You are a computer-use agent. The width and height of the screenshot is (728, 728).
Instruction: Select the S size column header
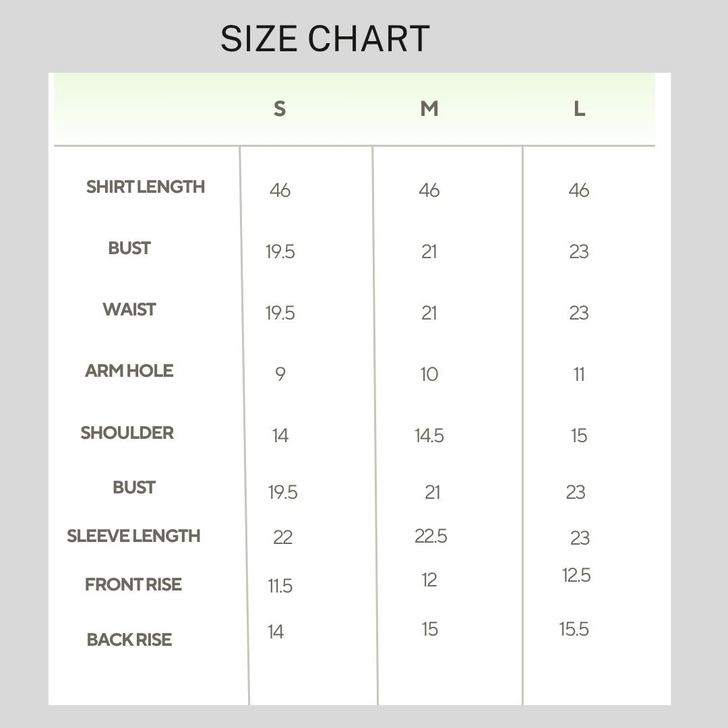[x=280, y=109]
